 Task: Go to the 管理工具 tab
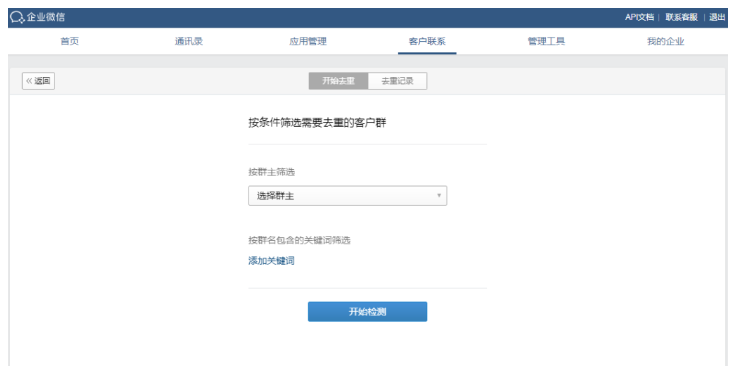[x=546, y=41]
